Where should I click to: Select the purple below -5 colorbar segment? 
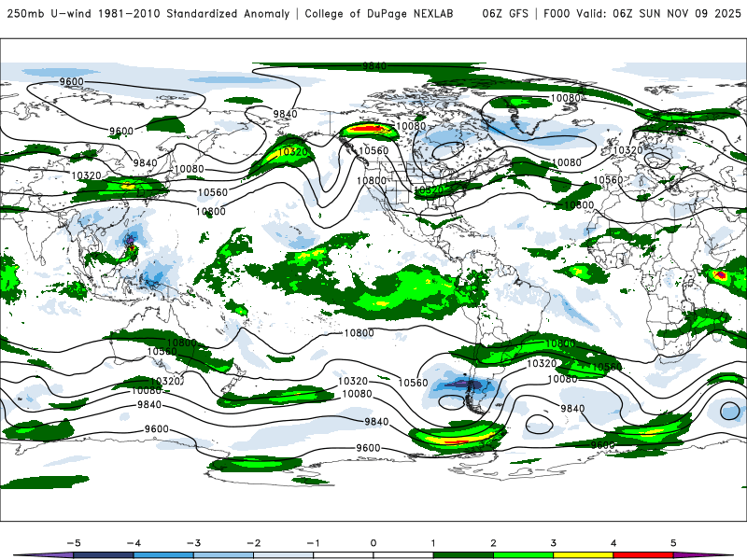coord(44,555)
